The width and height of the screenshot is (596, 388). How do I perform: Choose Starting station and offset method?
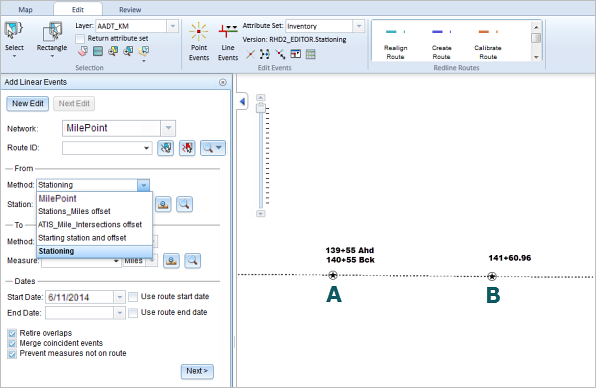94,238
